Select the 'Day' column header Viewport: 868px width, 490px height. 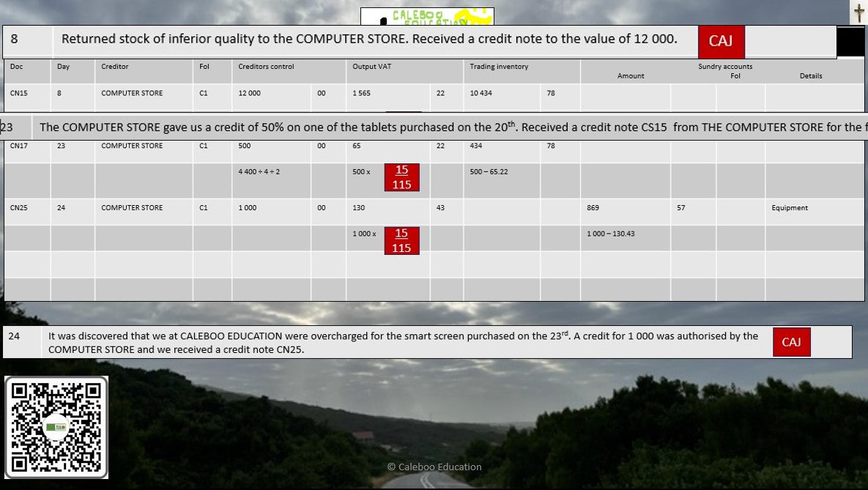tap(63, 67)
